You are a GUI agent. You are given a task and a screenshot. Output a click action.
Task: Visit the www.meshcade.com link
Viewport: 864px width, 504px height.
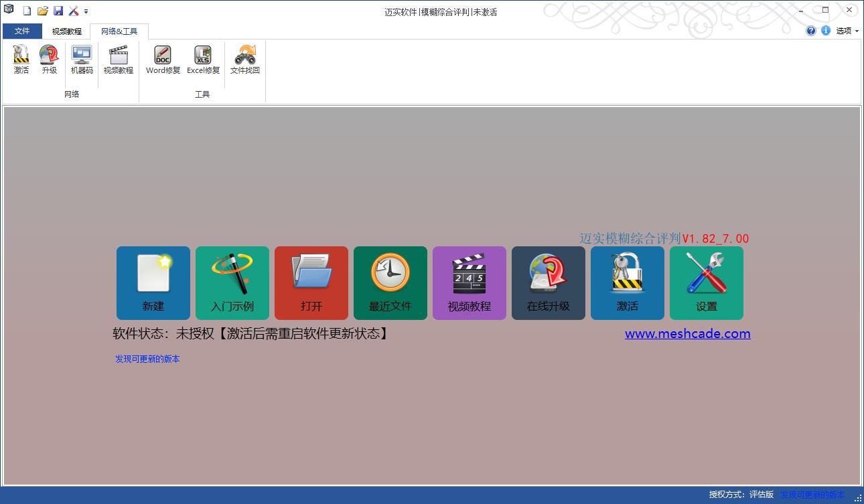point(688,333)
